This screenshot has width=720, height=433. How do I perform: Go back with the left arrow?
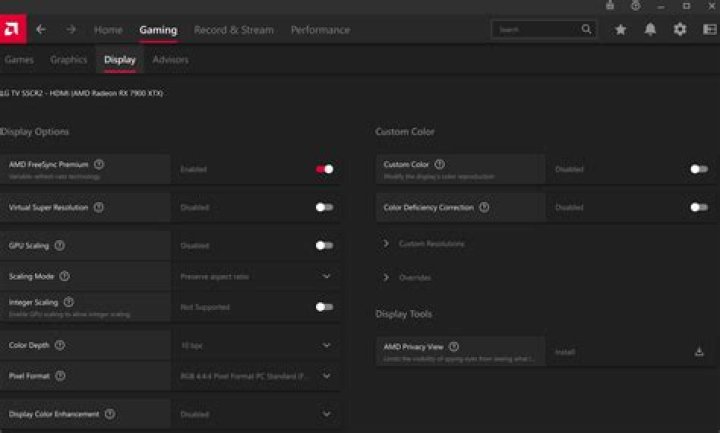point(41,29)
